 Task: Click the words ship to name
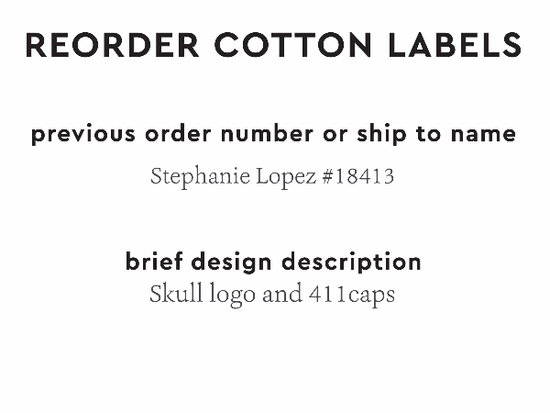click(x=436, y=135)
